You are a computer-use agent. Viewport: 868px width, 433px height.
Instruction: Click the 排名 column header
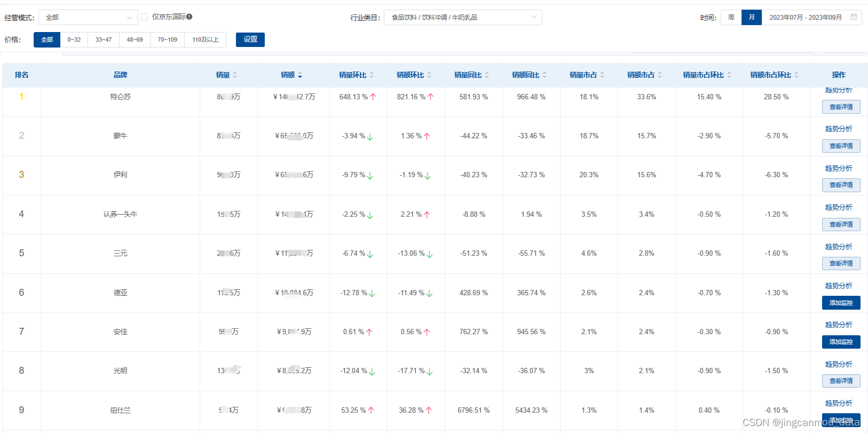(21, 75)
